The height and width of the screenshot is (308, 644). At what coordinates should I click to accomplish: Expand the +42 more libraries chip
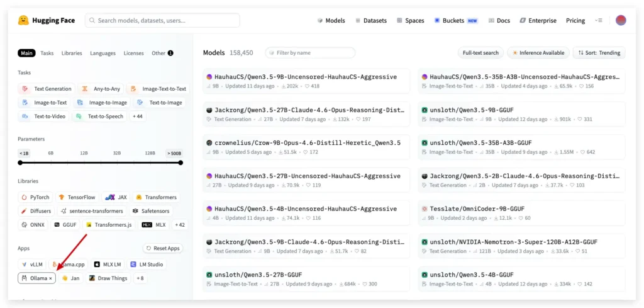(180, 225)
